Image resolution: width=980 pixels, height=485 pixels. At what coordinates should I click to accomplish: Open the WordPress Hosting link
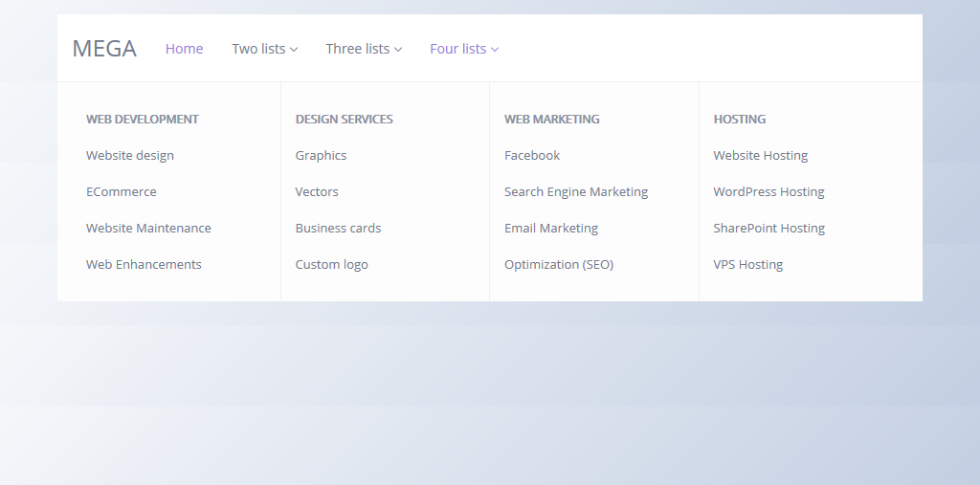(768, 191)
